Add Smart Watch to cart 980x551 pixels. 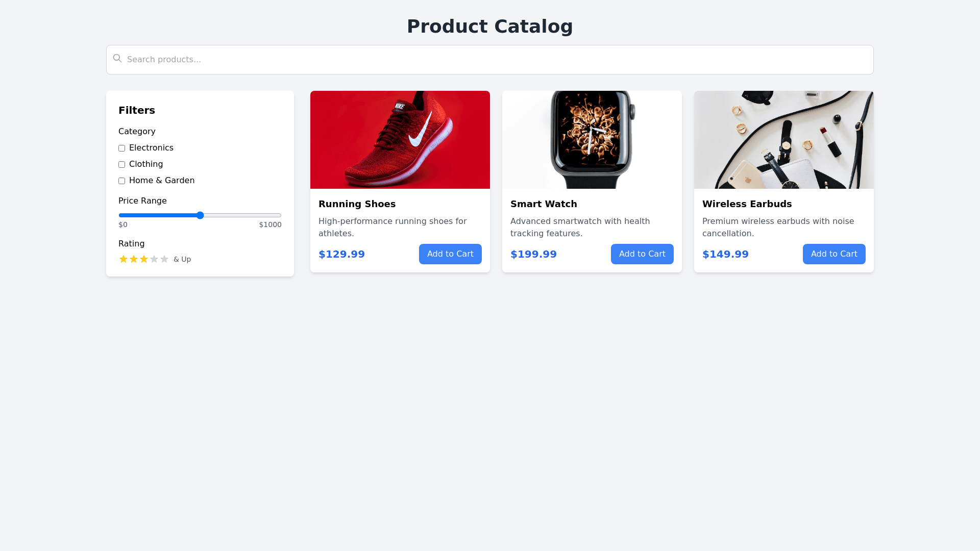tap(642, 254)
